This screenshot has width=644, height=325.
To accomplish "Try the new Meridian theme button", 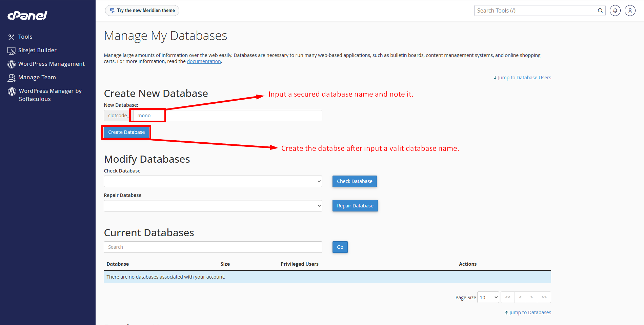I will coord(142,11).
